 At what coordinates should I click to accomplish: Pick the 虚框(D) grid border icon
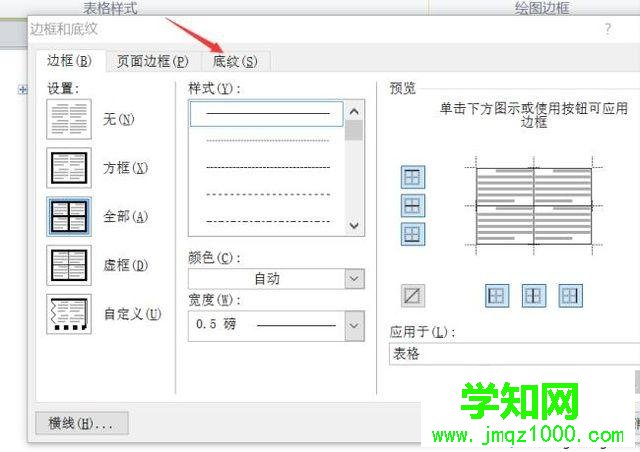69,265
